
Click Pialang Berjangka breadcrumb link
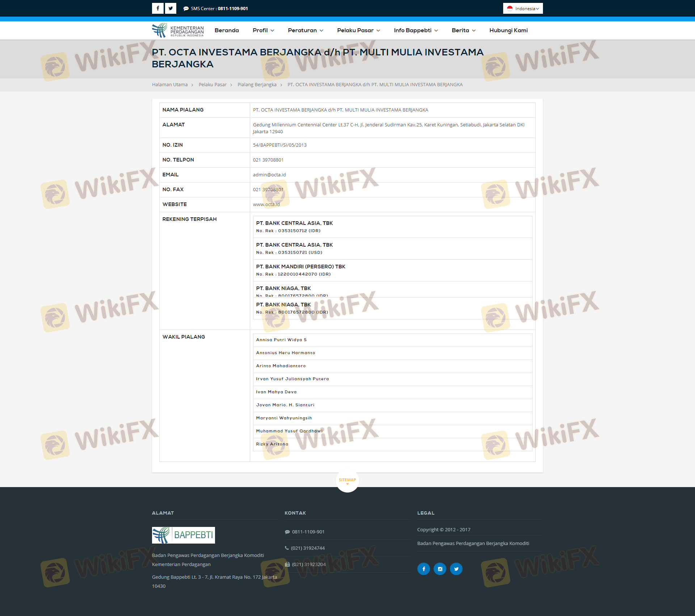pyautogui.click(x=257, y=85)
